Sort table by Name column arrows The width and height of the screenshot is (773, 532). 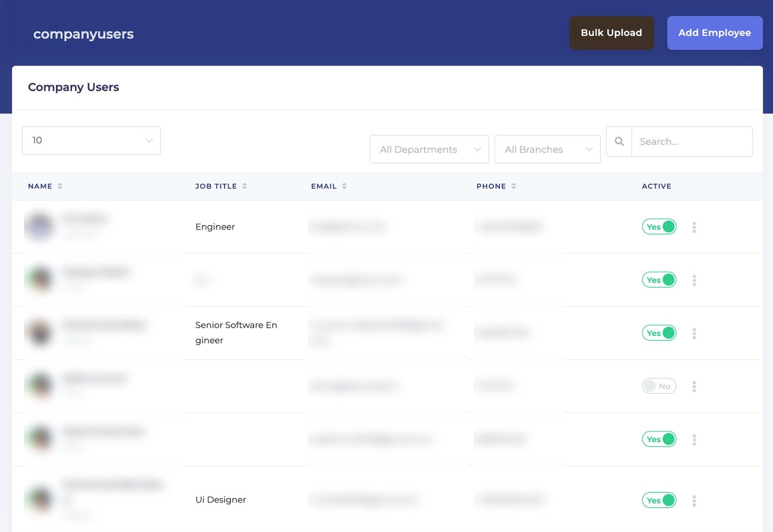[60, 186]
